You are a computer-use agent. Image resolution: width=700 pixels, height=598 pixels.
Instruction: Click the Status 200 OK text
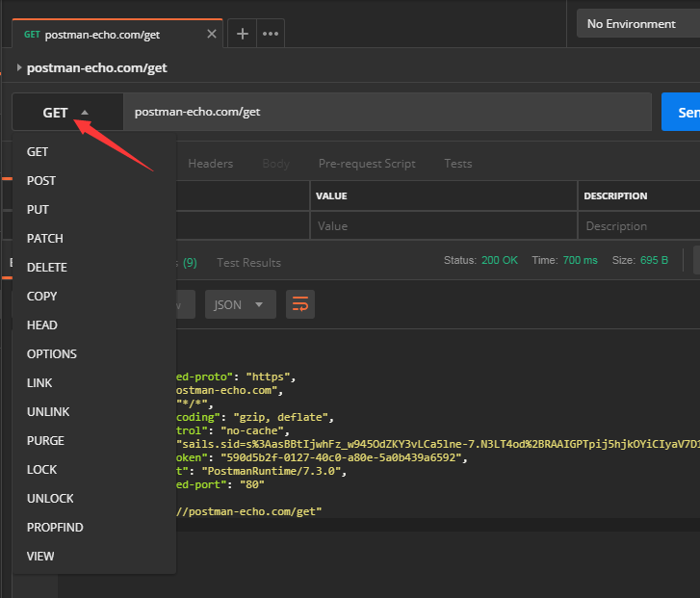point(480,260)
